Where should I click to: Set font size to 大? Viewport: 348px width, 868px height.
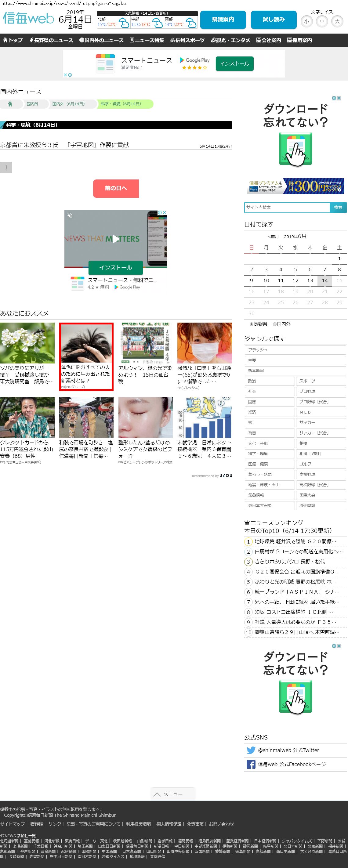337,22
